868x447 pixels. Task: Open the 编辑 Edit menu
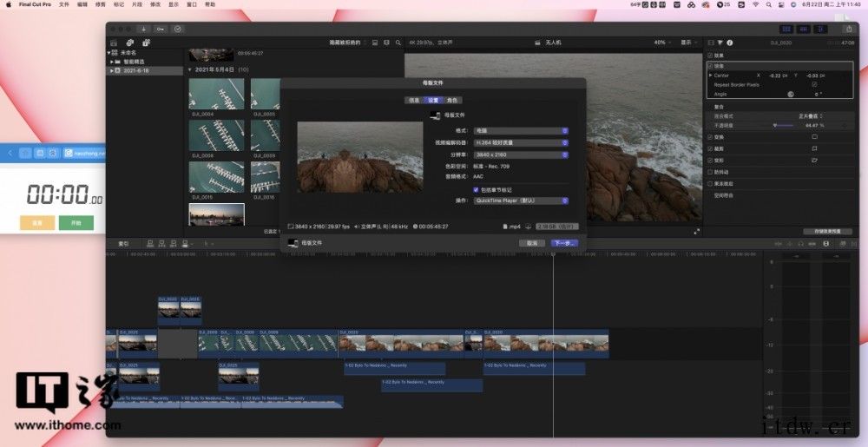click(x=82, y=4)
